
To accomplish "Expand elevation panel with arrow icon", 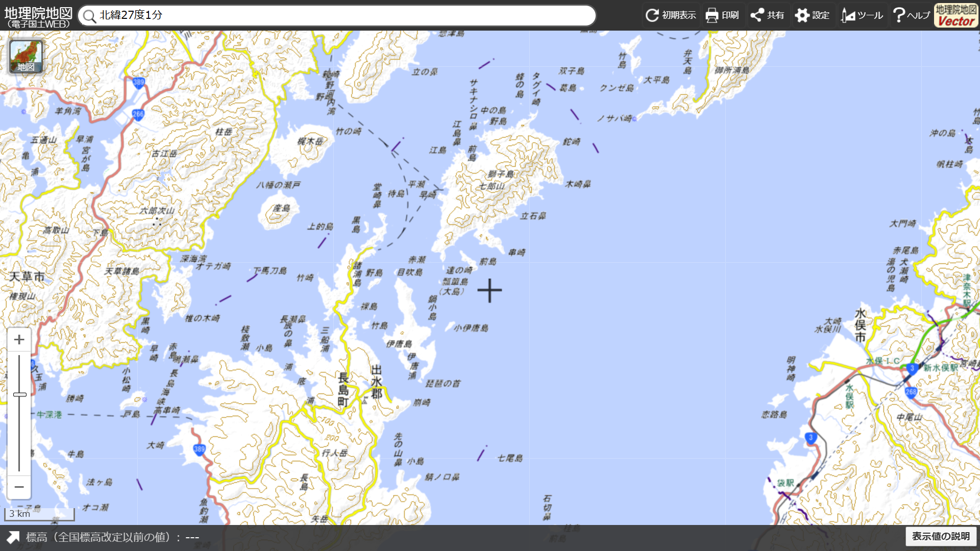I will [x=13, y=537].
